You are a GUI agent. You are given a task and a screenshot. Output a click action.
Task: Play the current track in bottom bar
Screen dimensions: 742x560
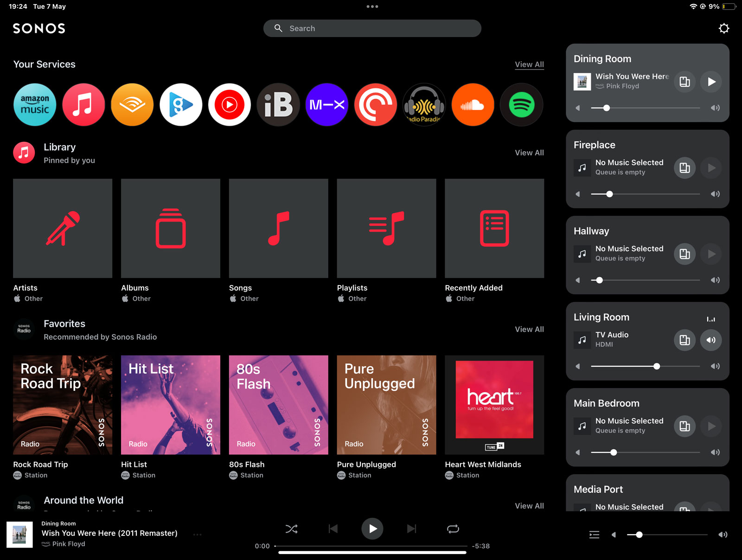tap(372, 529)
